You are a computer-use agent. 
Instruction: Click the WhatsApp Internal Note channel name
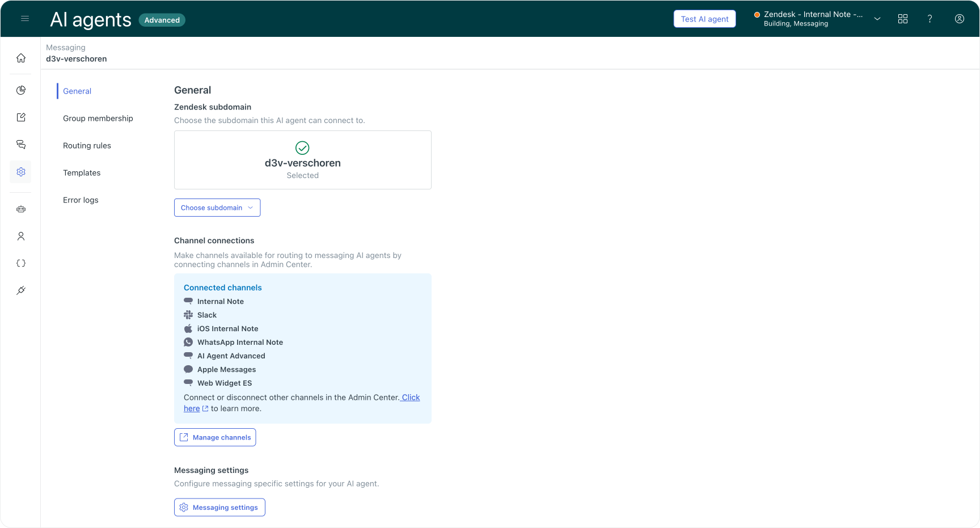click(x=240, y=342)
